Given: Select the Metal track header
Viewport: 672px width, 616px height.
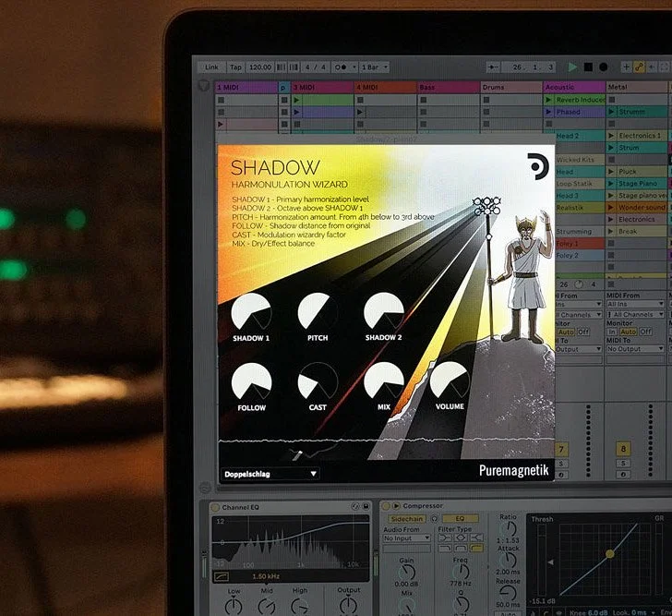Looking at the screenshot, I should [x=637, y=87].
